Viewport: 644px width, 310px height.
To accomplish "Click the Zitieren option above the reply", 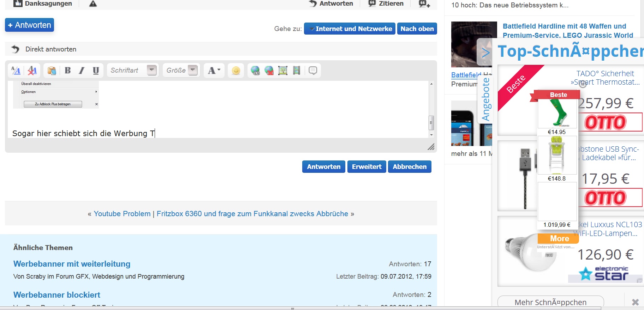I will [x=386, y=4].
